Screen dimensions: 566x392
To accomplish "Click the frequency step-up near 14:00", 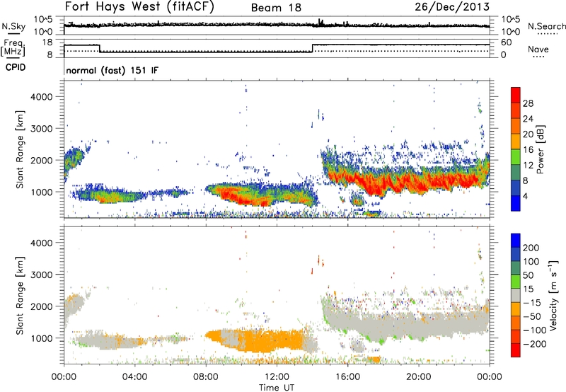I will coord(312,48).
